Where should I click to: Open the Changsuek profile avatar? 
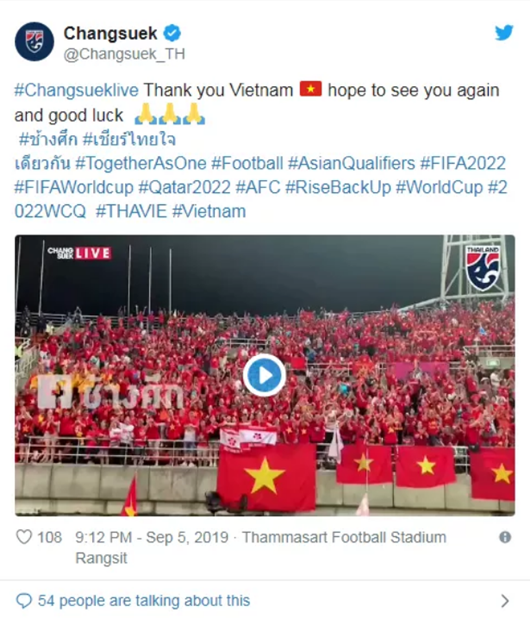[x=34, y=42]
